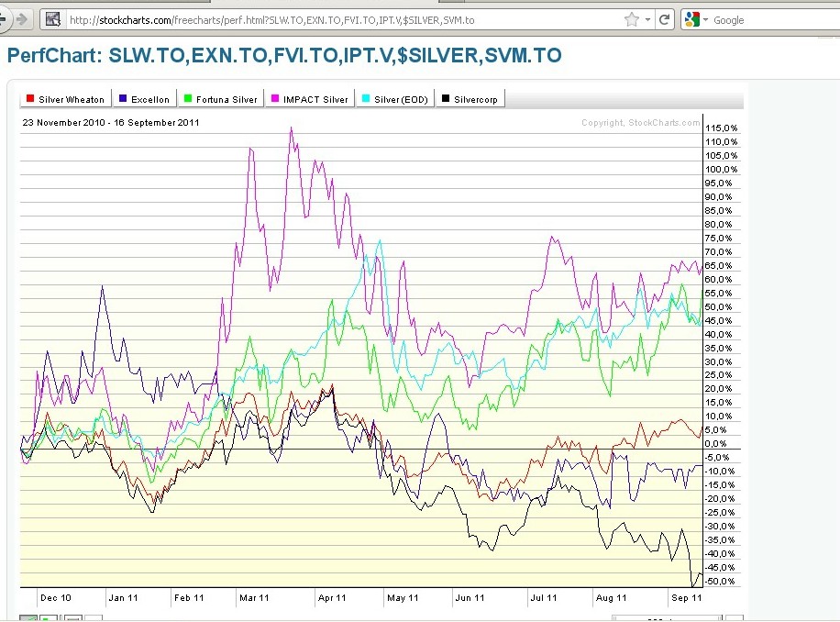This screenshot has width=840, height=622.
Task: Click inside the Google search box
Action: click(x=770, y=19)
